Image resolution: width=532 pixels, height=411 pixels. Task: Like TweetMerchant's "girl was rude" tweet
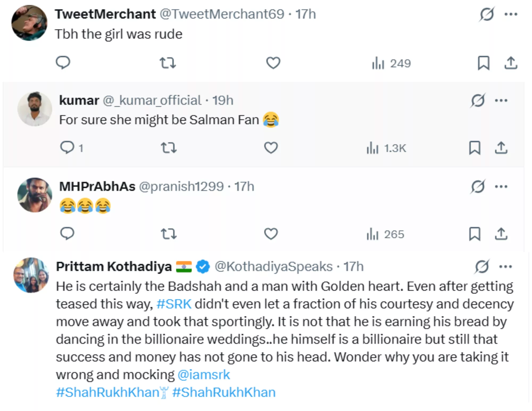tap(273, 63)
